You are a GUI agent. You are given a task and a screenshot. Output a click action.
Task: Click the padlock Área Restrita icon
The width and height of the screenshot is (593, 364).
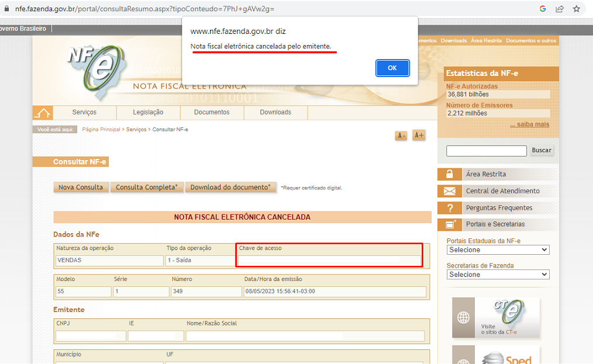(x=449, y=174)
